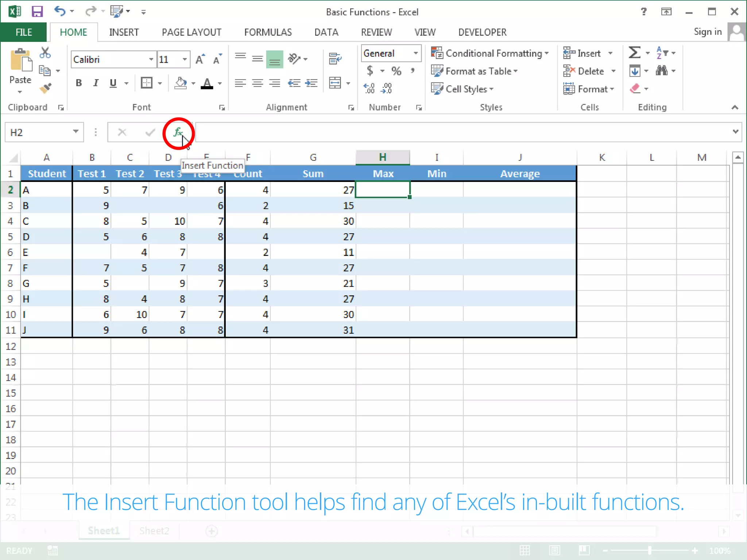Click the Sign in link

point(708,32)
